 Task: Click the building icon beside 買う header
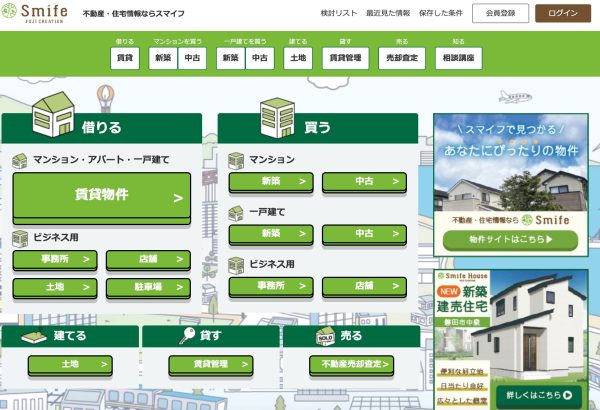(x=277, y=118)
